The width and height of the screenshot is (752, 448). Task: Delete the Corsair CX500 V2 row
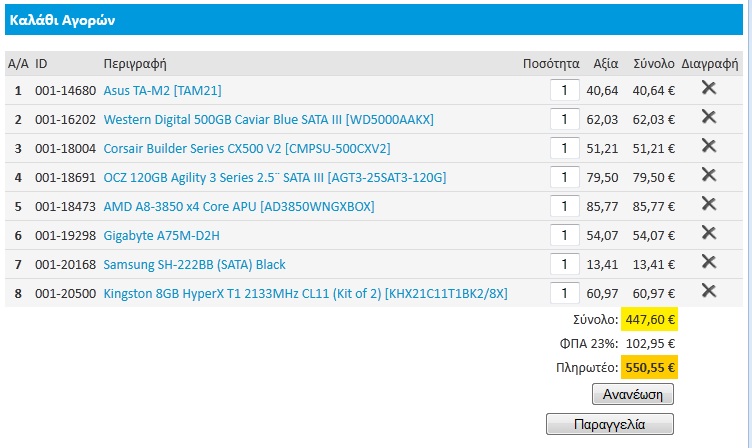(x=709, y=146)
